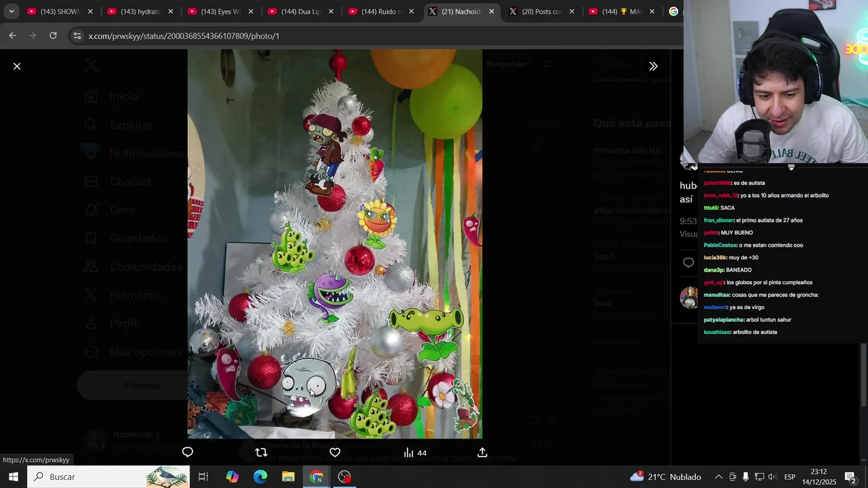Close the (144) Dua Lip tab

[331, 12]
